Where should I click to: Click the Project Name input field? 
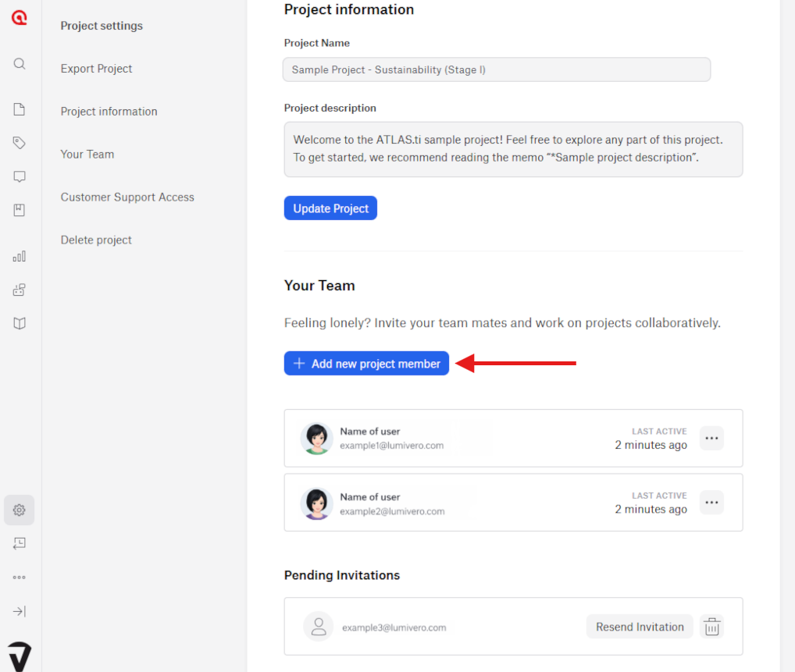tap(497, 69)
